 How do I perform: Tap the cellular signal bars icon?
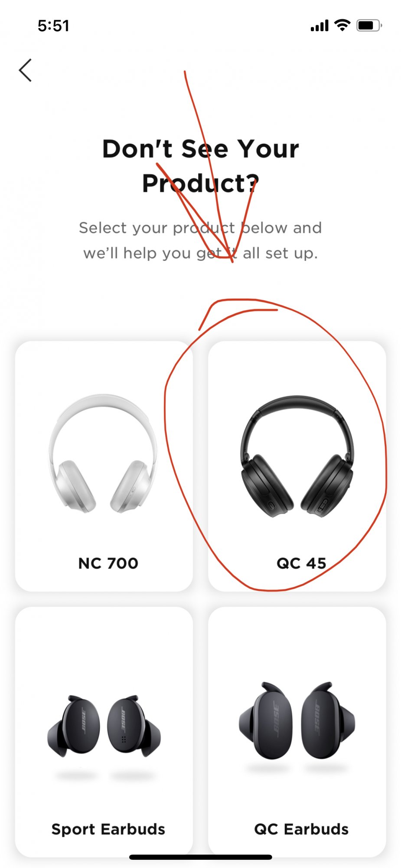point(319,26)
